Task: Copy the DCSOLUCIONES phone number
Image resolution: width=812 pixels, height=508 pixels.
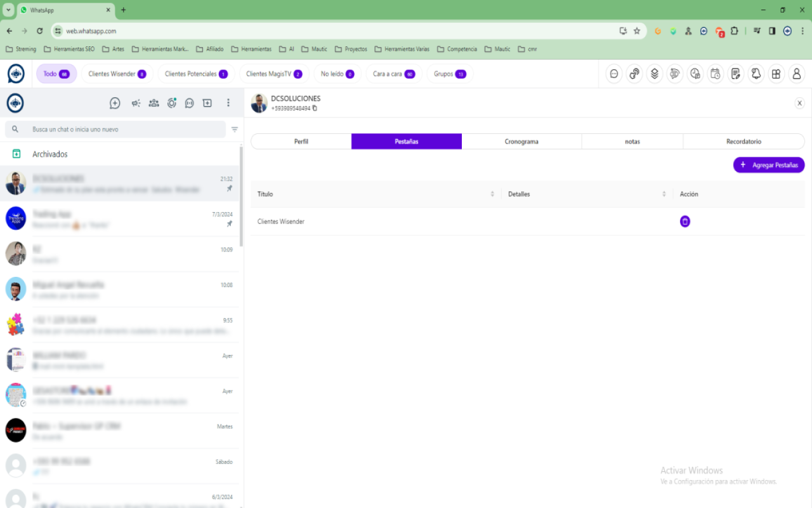Action: click(x=315, y=108)
